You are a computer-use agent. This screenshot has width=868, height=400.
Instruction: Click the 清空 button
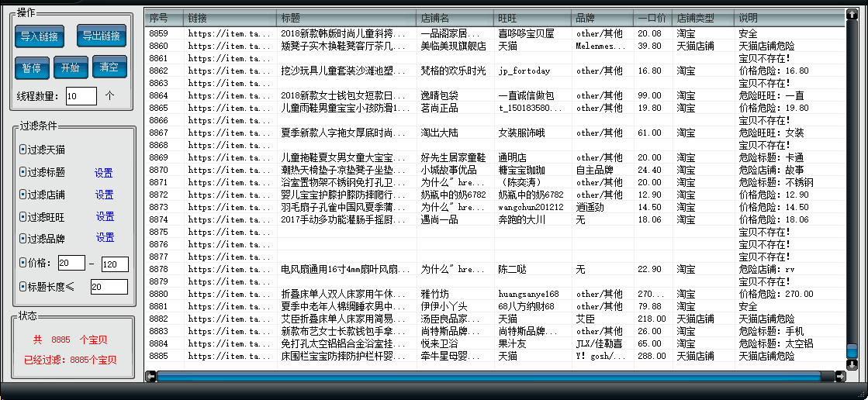click(109, 67)
